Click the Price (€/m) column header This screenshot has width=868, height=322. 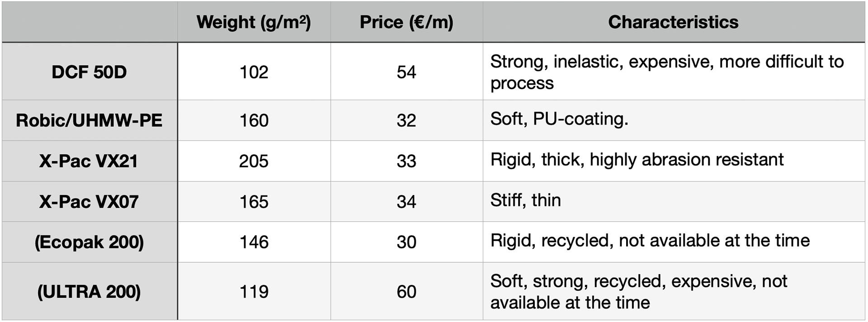point(406,22)
